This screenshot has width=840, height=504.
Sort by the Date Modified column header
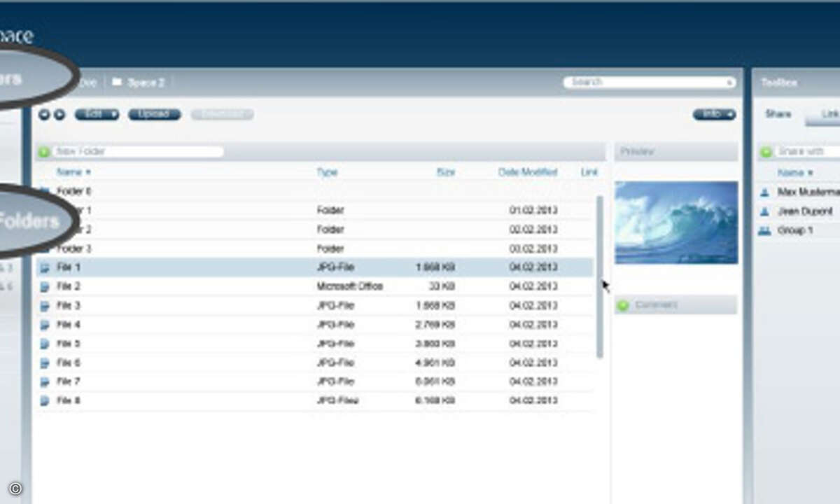528,172
